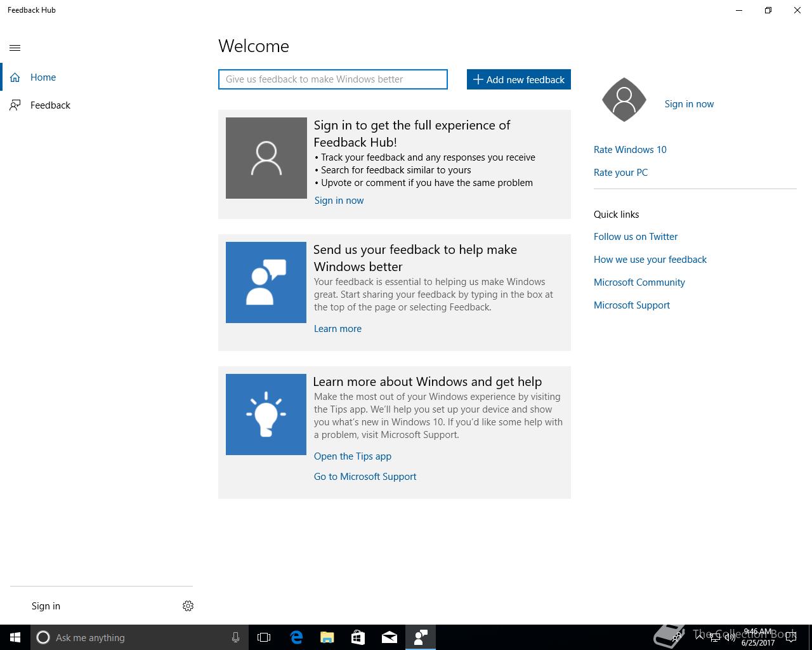The width and height of the screenshot is (812, 650).
Task: Open File Explorer from taskbar
Action: click(x=327, y=637)
